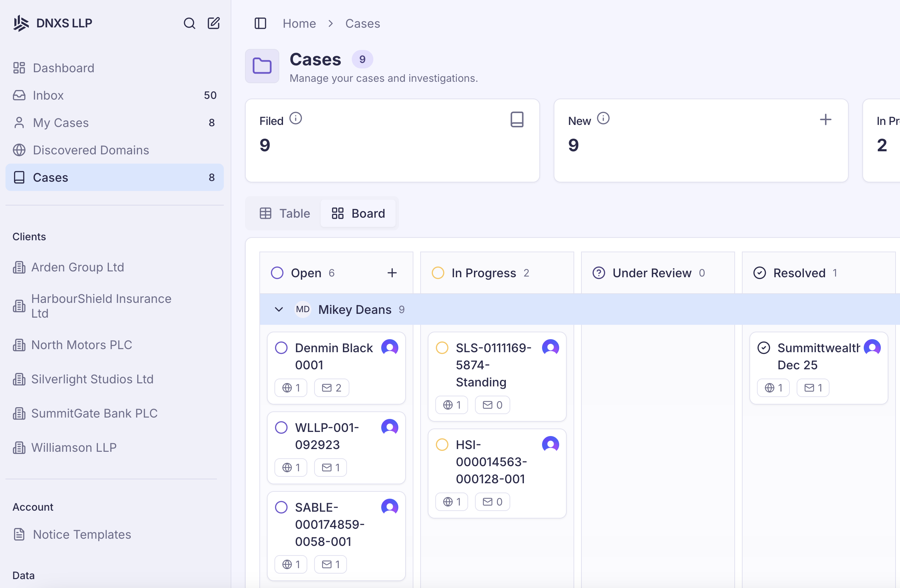Toggle status circle on Denmin Black 0001 card
Screen dimensions: 900x588
(281, 347)
